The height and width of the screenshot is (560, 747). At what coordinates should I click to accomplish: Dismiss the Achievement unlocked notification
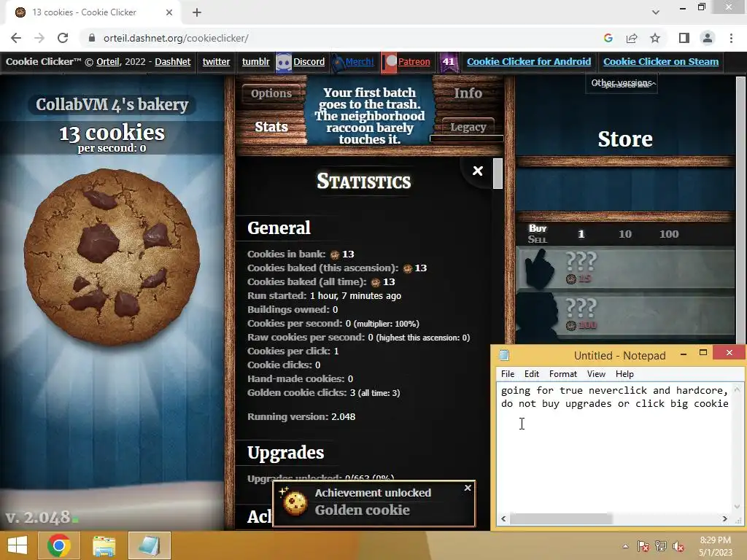pyautogui.click(x=468, y=488)
